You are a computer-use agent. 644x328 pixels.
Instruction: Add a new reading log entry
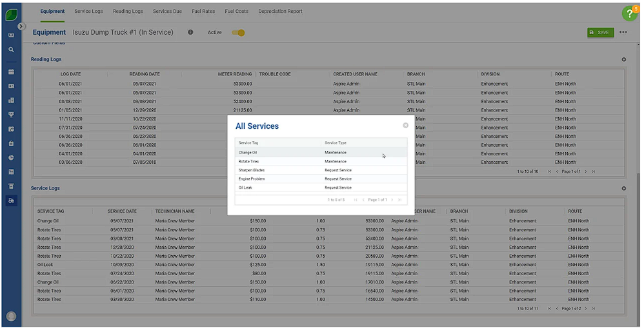(x=623, y=59)
